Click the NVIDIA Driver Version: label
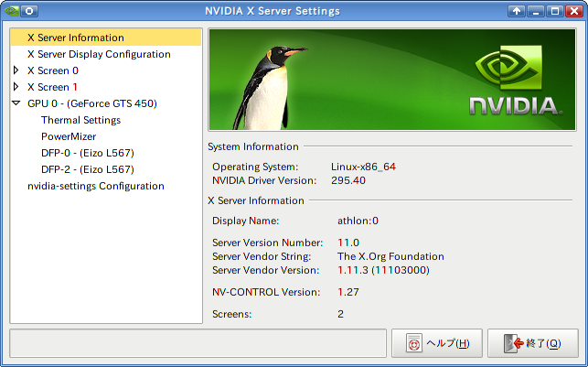 [x=264, y=180]
